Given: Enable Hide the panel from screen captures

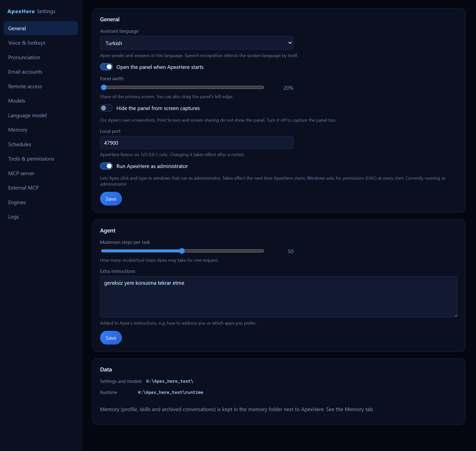Looking at the screenshot, I should coord(106,108).
